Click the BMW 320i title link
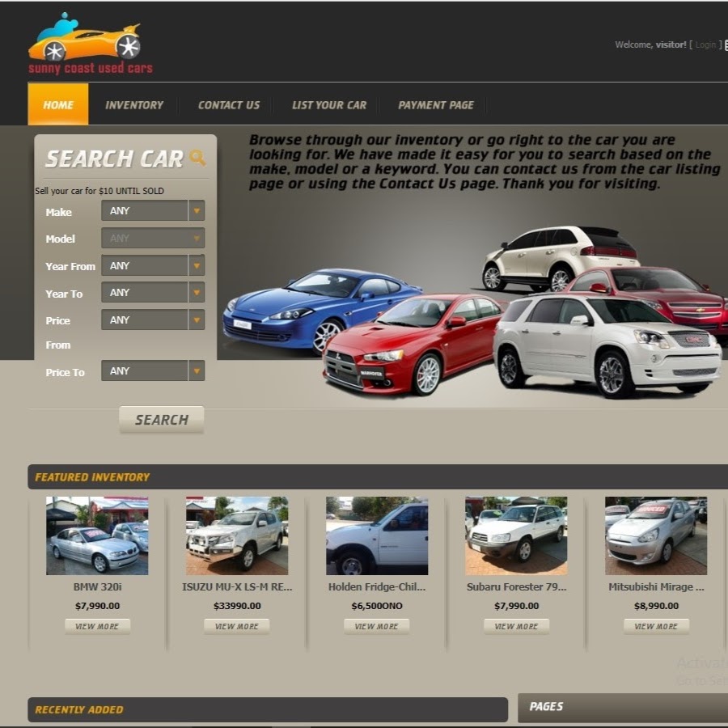 click(98, 587)
